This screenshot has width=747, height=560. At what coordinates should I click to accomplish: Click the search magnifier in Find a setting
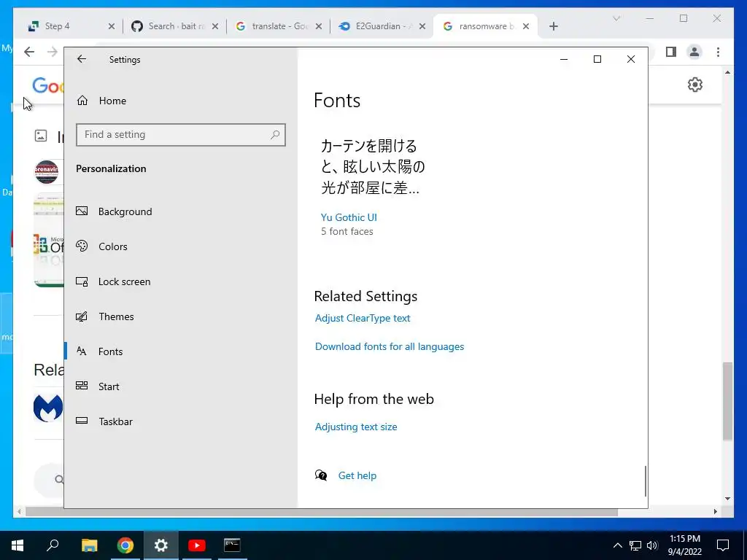275,135
